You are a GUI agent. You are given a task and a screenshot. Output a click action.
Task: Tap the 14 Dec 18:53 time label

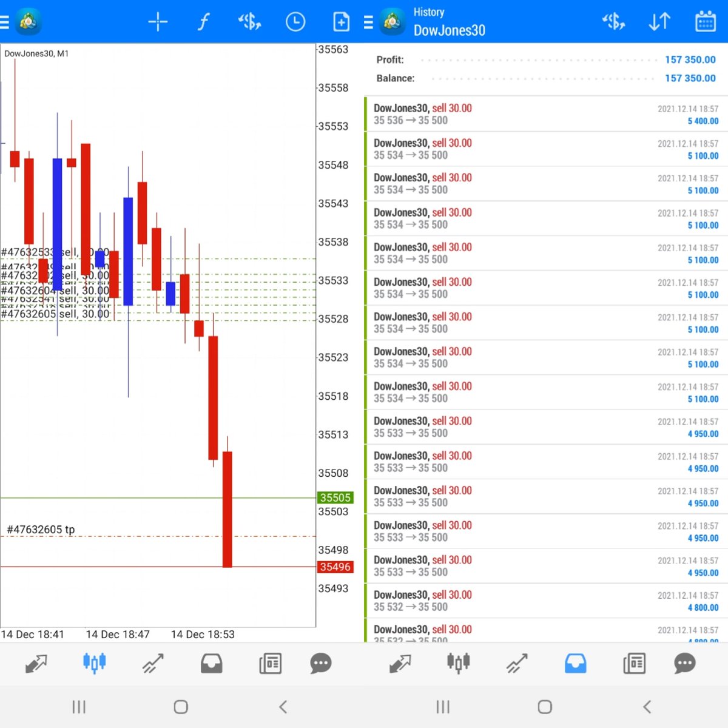click(x=203, y=635)
